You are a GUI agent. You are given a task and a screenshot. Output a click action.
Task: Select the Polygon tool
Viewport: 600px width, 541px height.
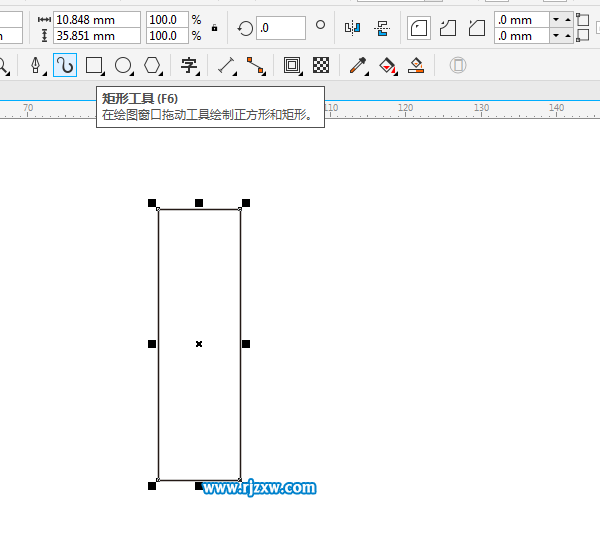tap(152, 66)
